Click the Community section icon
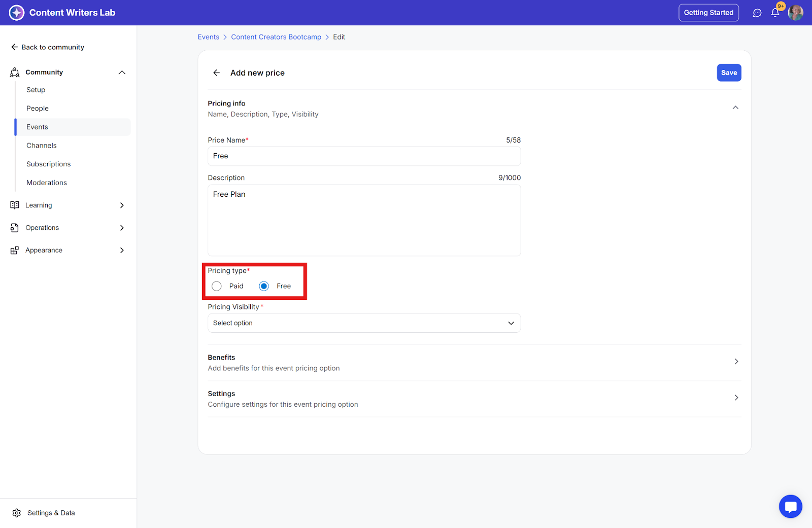 (15, 73)
